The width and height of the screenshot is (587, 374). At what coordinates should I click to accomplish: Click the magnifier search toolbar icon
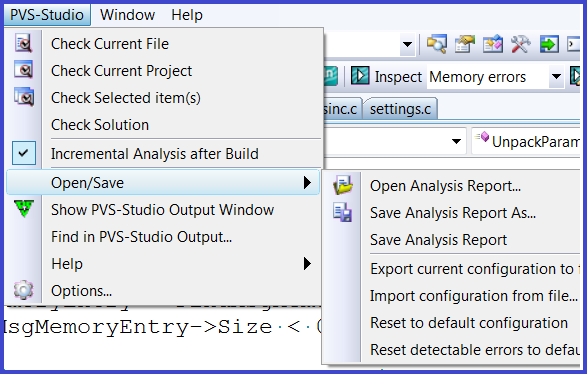[437, 44]
